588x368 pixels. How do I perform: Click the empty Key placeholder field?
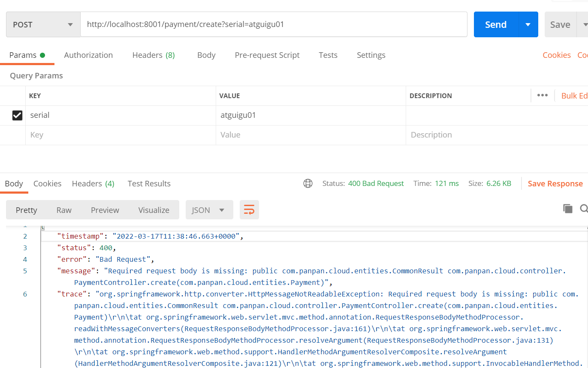point(121,135)
